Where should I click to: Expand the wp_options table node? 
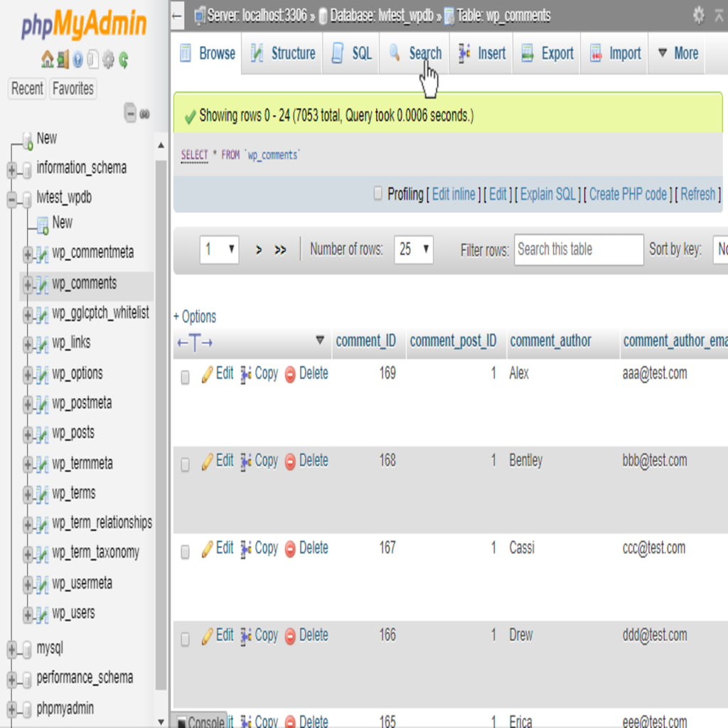28,375
